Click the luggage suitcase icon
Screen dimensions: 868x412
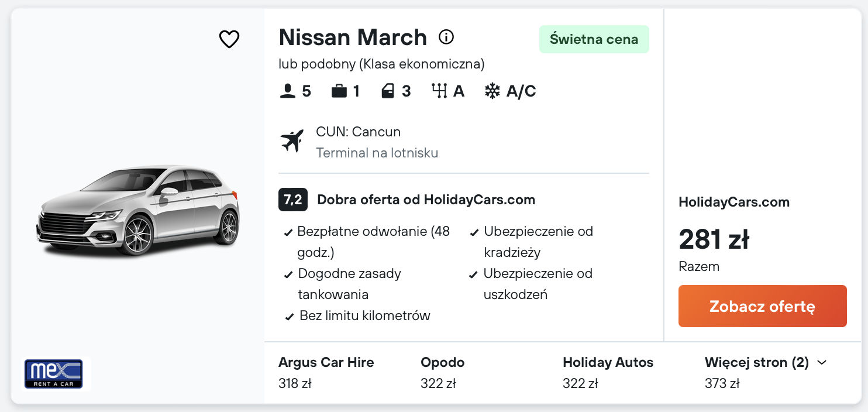339,91
